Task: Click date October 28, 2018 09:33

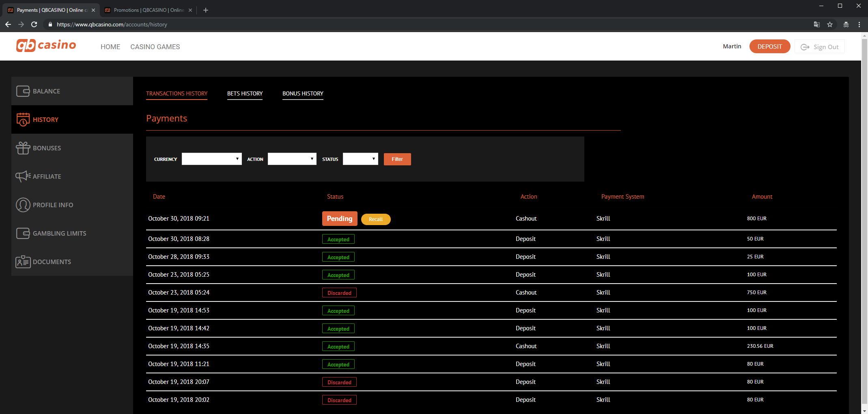Action: 179,257
